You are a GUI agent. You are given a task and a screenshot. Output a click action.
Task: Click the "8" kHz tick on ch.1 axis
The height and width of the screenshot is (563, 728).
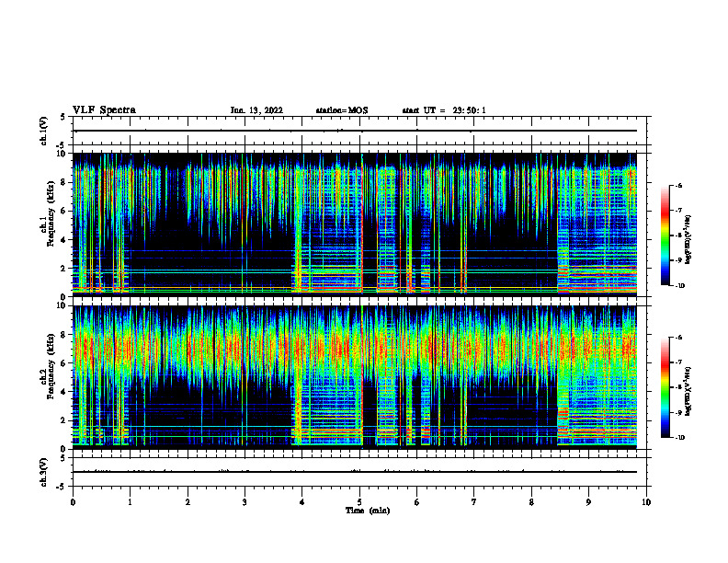(x=64, y=182)
